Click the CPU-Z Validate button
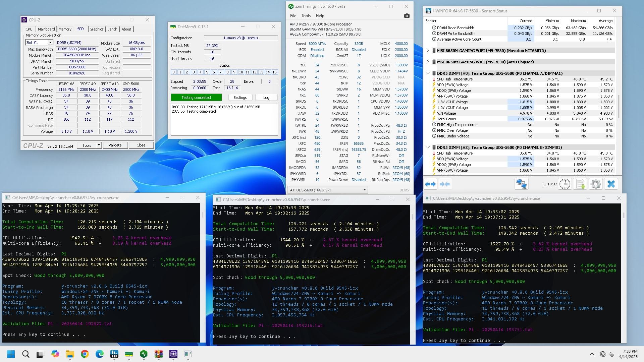 115,145
